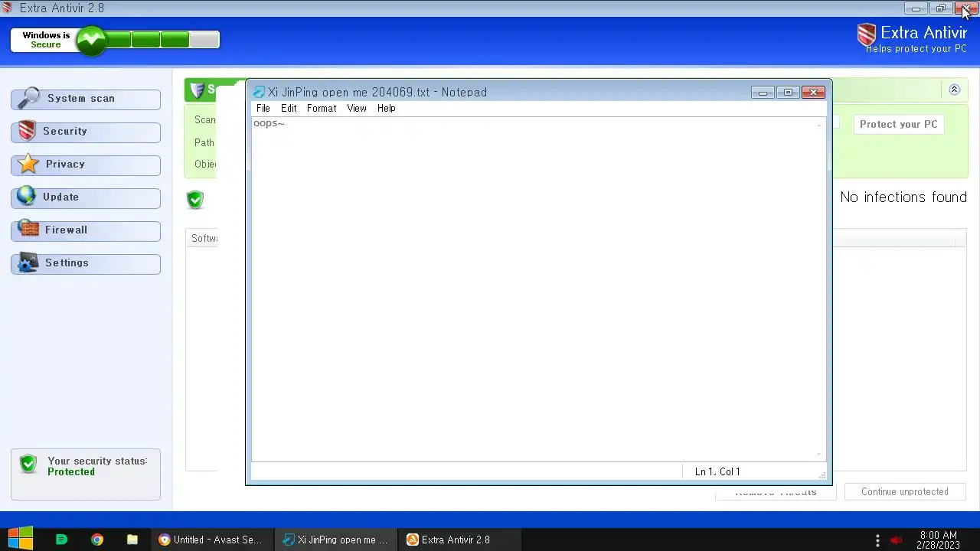
Task: Open Privacy section in Extra Antivir
Action: [x=86, y=165]
